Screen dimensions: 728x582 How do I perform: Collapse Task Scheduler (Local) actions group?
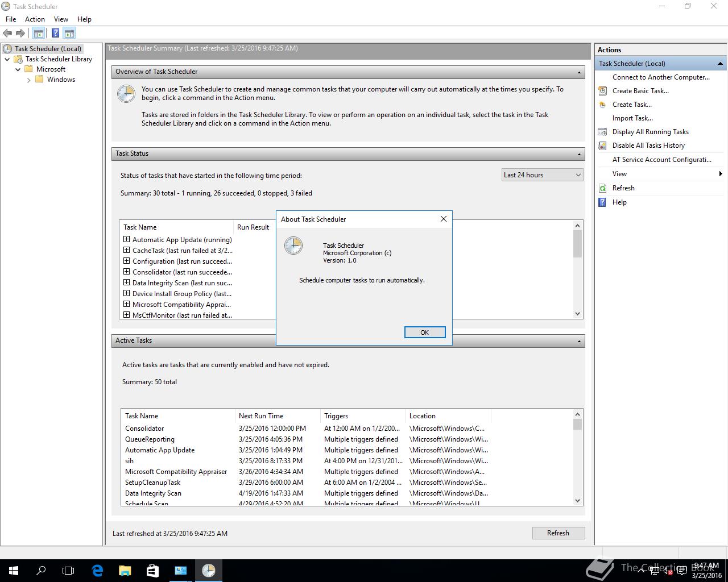(x=720, y=64)
